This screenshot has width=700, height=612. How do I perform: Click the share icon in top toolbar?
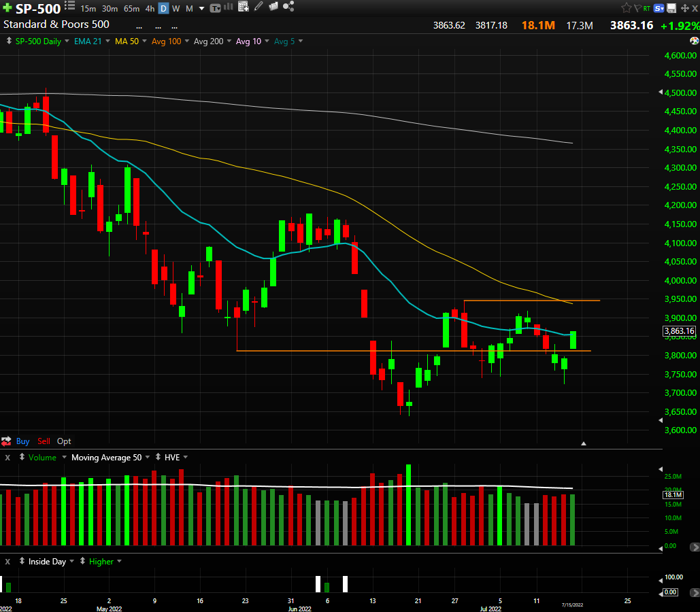288,6
